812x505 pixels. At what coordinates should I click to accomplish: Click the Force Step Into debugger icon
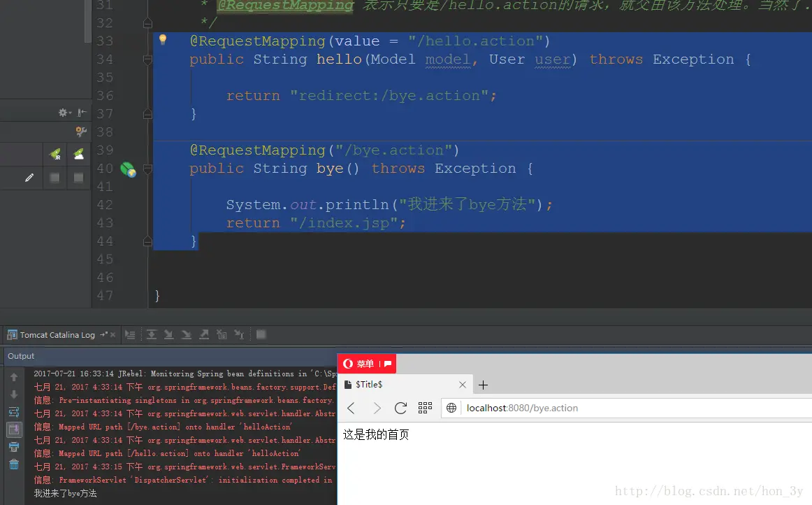point(187,335)
